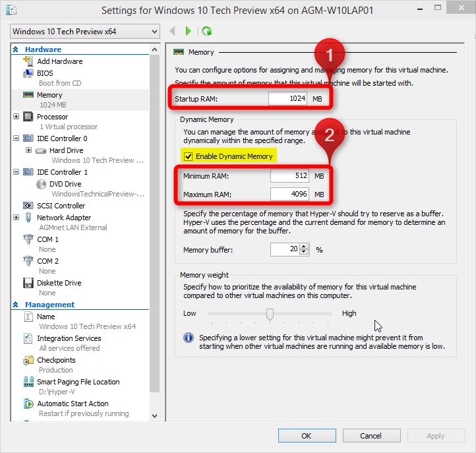Increase the Memory buffer with the up arrow

pyautogui.click(x=304, y=247)
